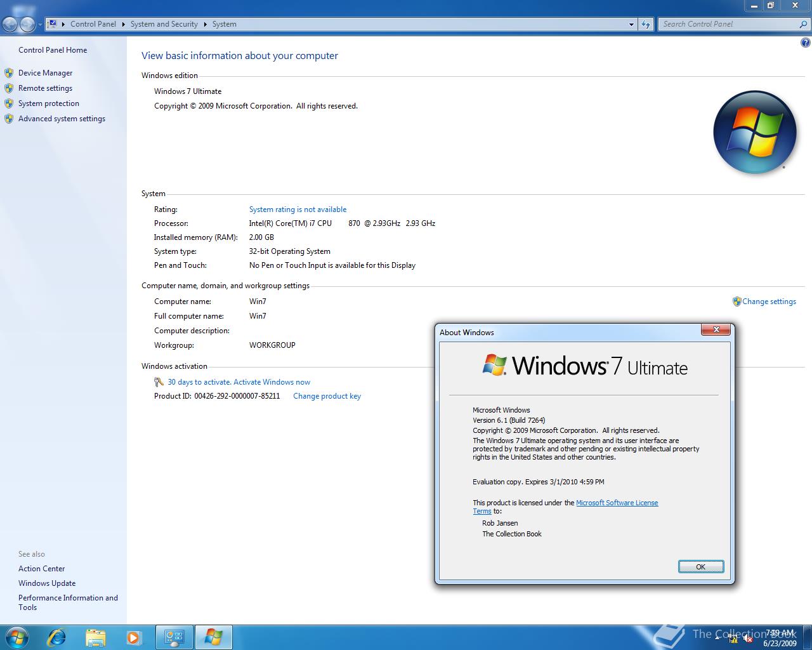Click Product ID 00426-292-0000007-85211 text

[217, 396]
